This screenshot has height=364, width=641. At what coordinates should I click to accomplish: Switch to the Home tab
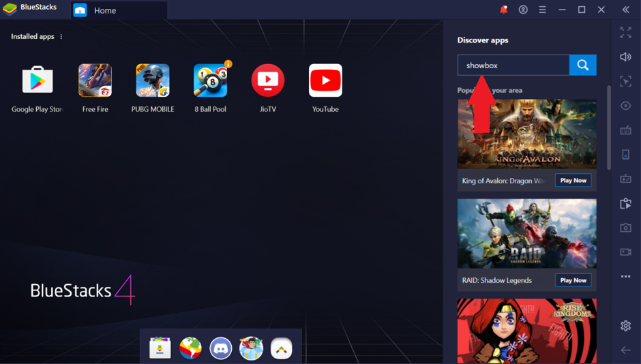104,10
